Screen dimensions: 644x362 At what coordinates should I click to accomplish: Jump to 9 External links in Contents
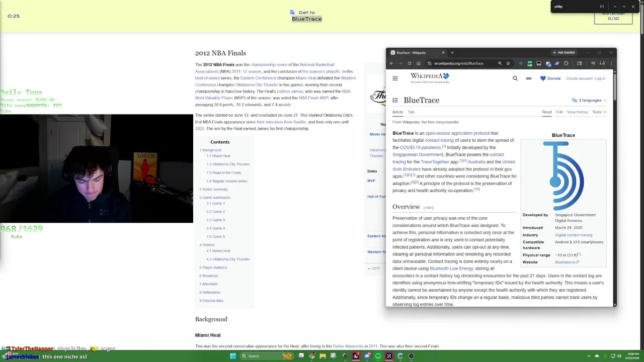(211, 301)
